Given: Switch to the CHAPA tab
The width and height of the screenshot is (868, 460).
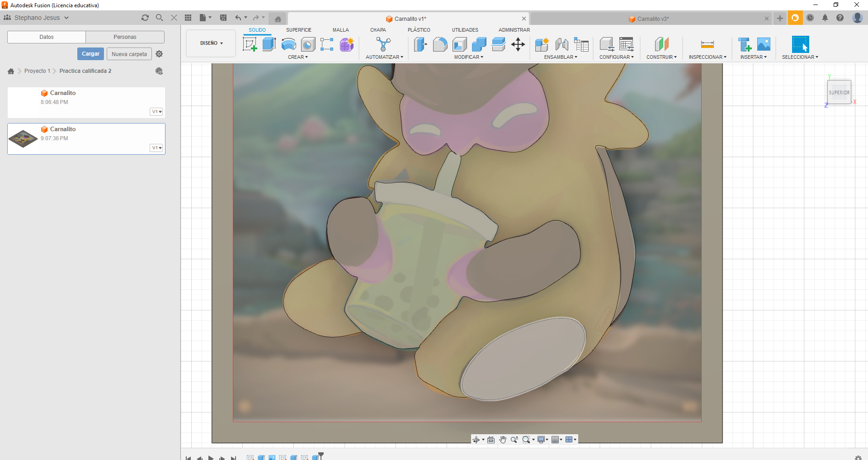Looking at the screenshot, I should [378, 30].
